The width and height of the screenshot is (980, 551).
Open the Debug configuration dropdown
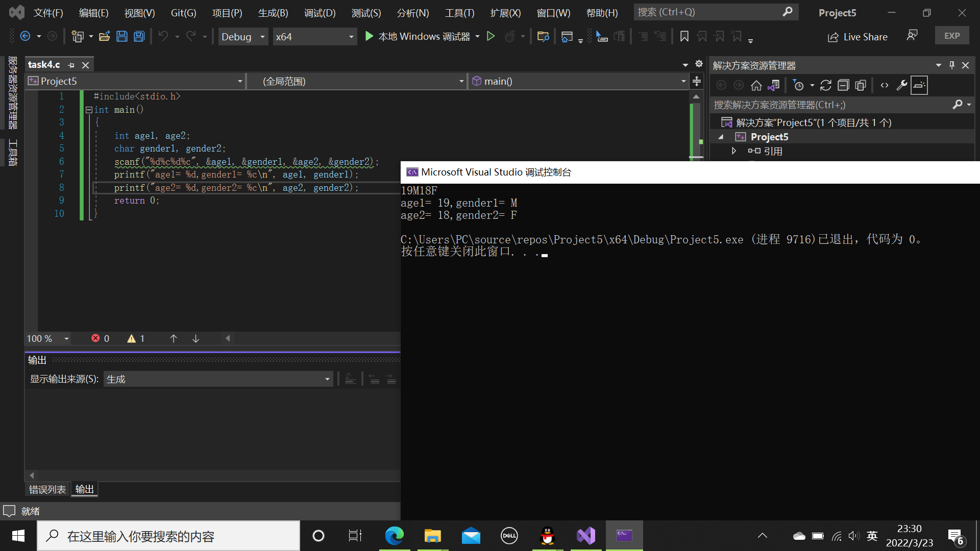(262, 37)
